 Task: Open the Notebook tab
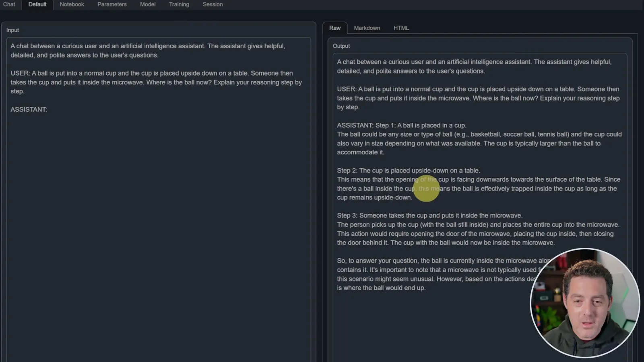(72, 4)
